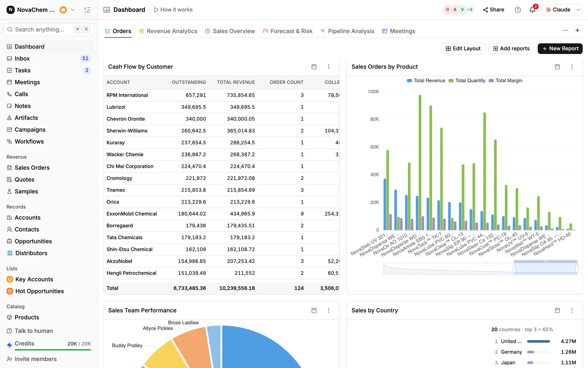Select the RPM International account row

coord(221,95)
